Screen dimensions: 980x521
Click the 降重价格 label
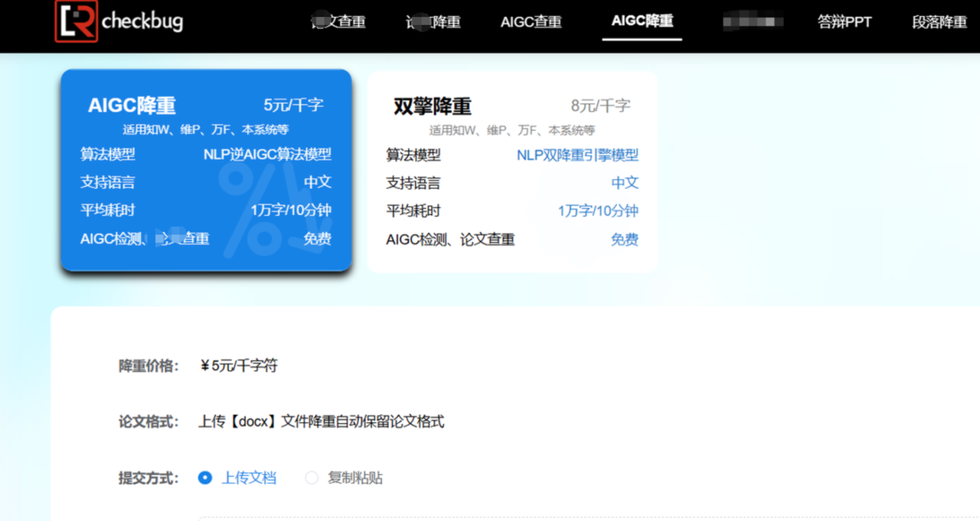[x=149, y=366]
